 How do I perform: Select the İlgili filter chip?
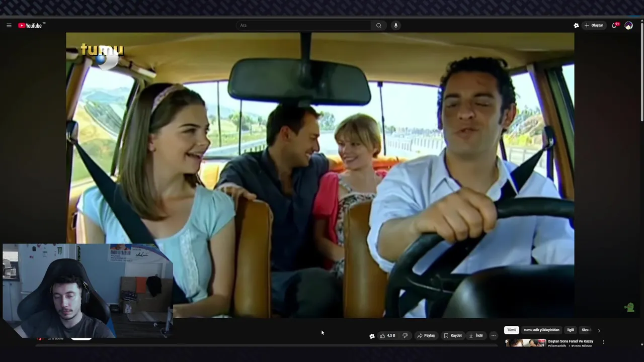(x=571, y=330)
